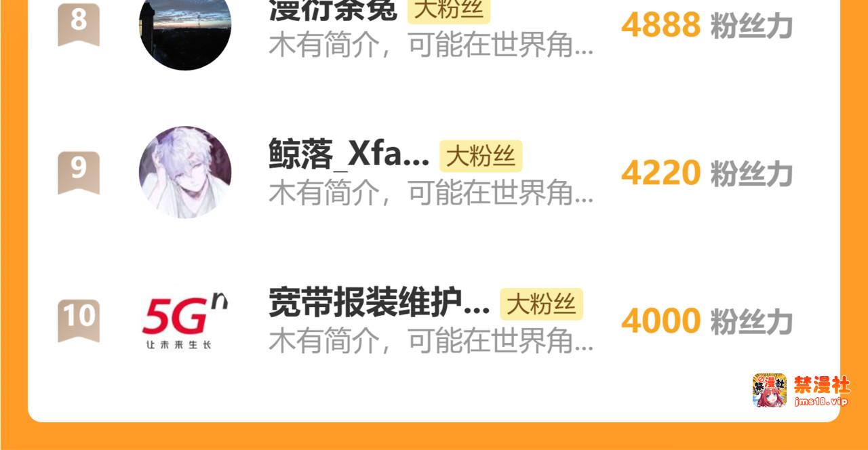Click the bio text under 宽带报装维护
Image resolution: width=868 pixels, height=450 pixels.
[431, 342]
